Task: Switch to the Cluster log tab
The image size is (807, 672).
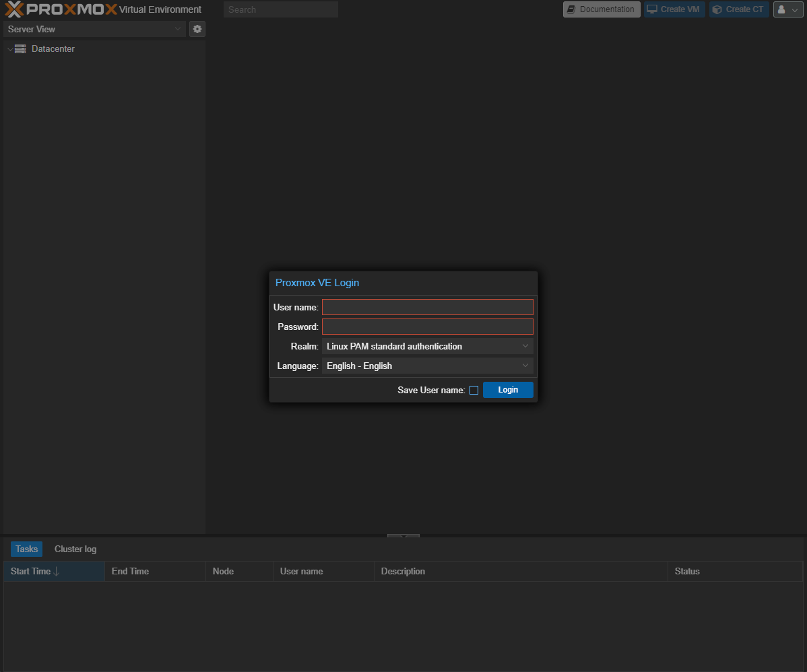Action: click(75, 549)
